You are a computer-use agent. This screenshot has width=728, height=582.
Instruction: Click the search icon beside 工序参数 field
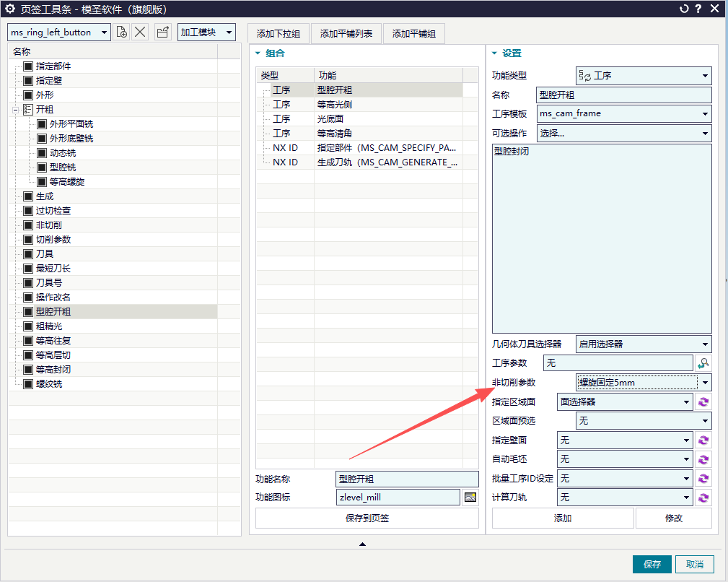(703, 363)
